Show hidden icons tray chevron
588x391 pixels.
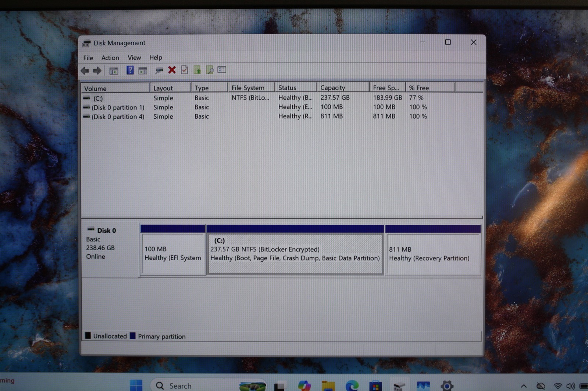(523, 386)
